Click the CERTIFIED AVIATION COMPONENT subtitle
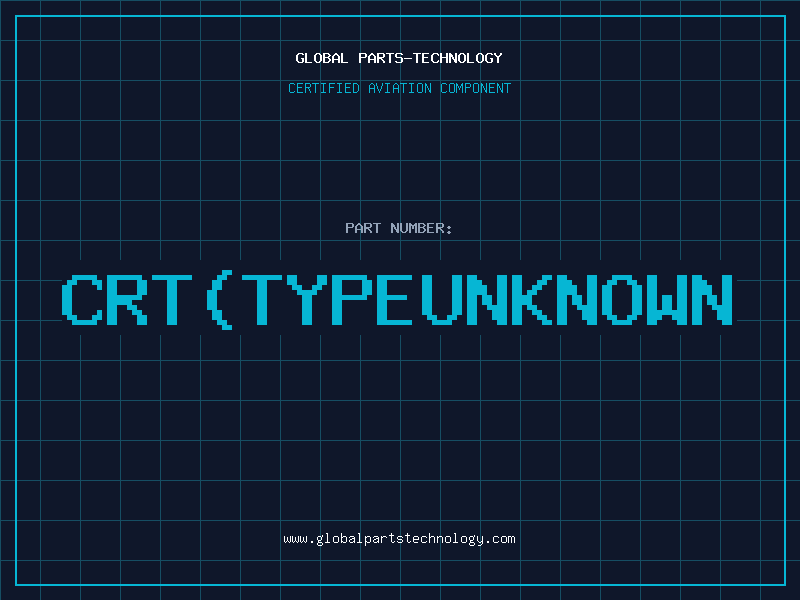The width and height of the screenshot is (800, 600). [x=399, y=88]
